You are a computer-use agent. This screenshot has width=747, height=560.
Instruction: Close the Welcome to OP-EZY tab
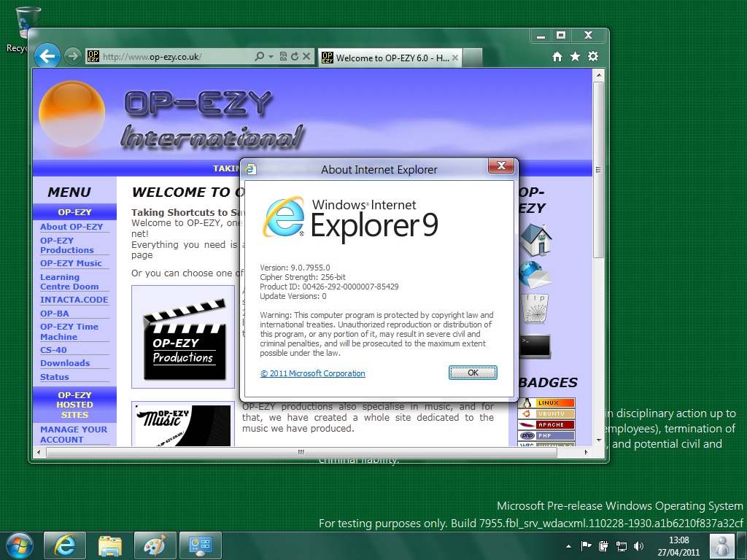[455, 58]
